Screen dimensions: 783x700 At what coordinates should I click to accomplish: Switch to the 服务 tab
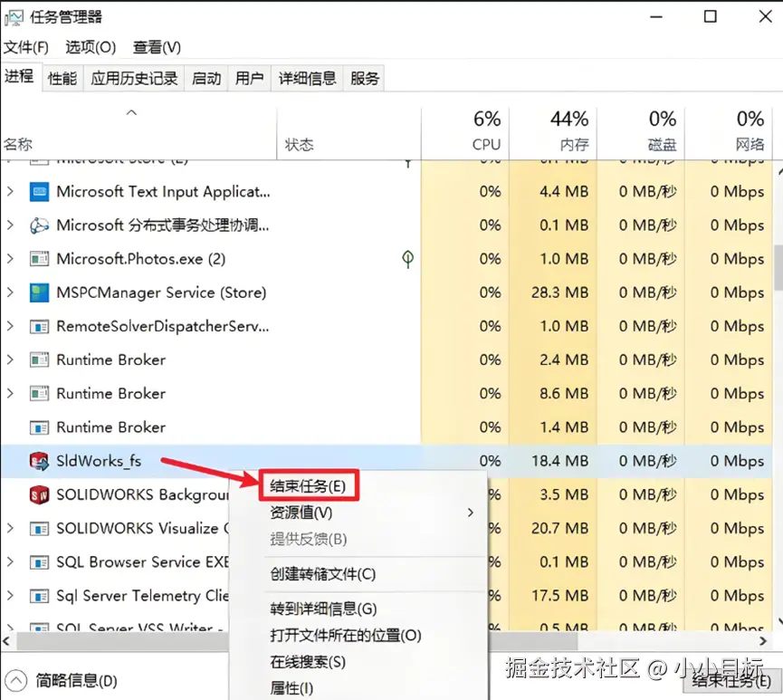coord(365,79)
